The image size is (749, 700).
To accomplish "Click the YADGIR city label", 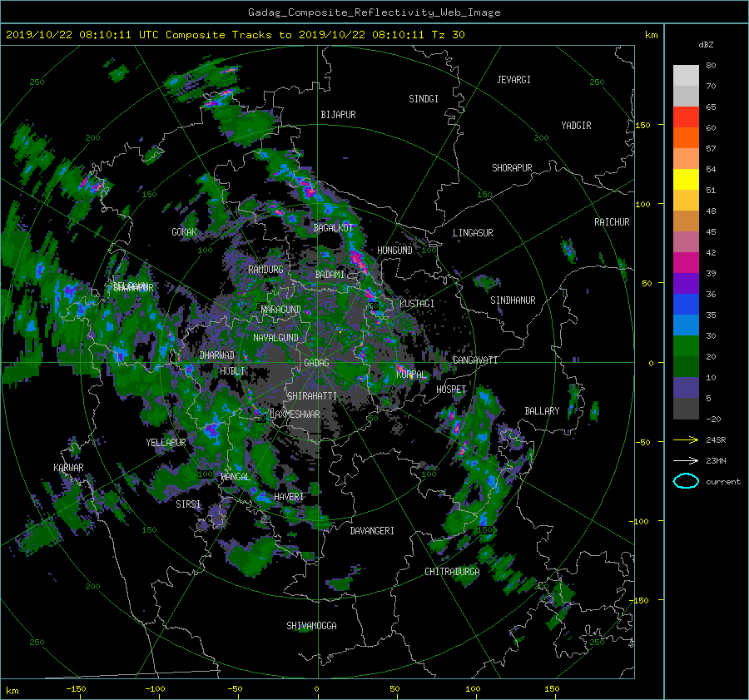I will (x=576, y=126).
